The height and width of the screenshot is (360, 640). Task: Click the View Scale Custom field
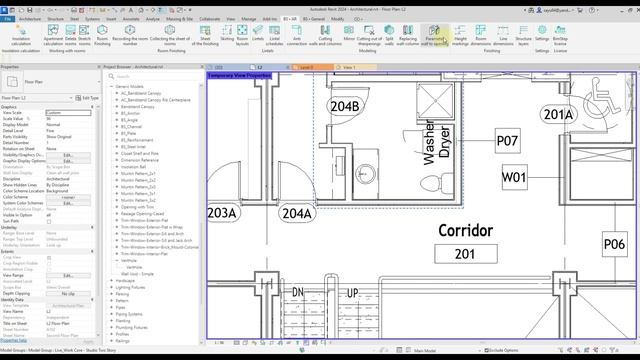[x=68, y=113]
